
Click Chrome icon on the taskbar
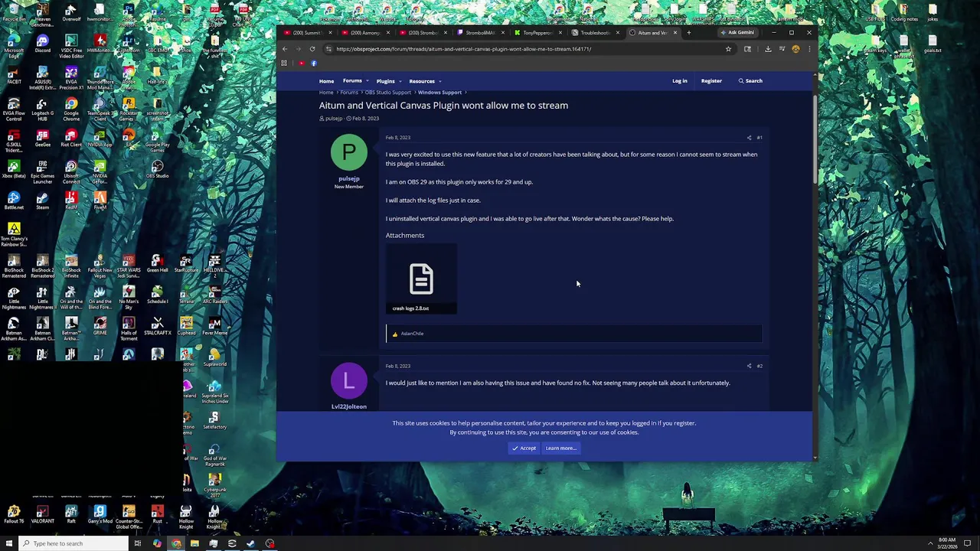pos(176,543)
